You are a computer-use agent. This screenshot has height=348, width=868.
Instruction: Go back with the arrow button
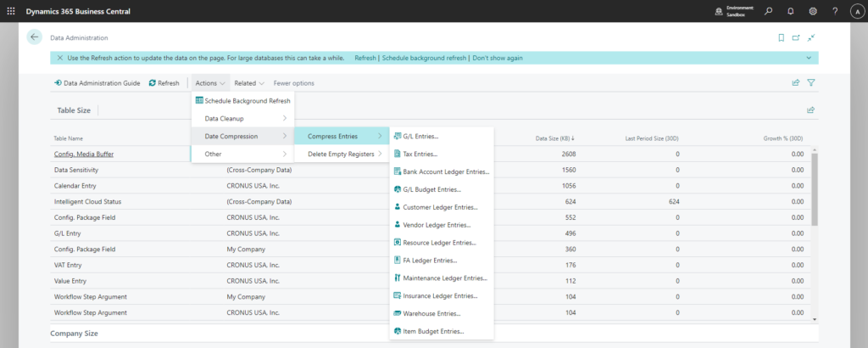tap(35, 37)
